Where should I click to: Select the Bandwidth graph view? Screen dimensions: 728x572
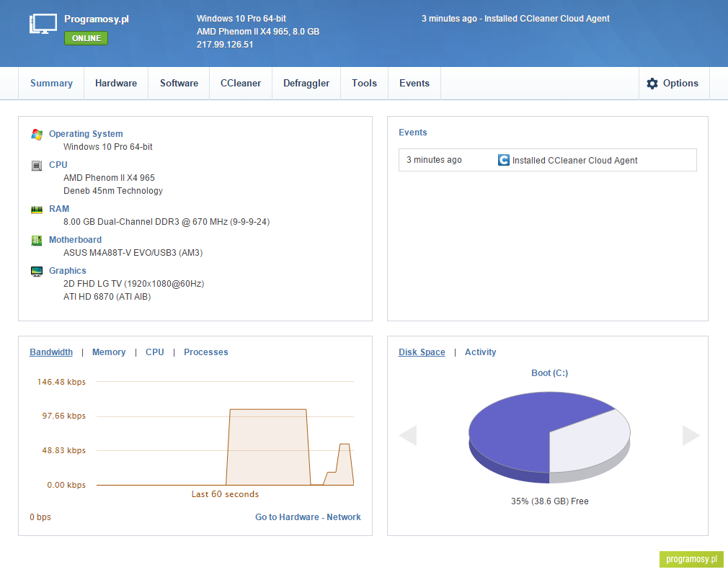[51, 352]
